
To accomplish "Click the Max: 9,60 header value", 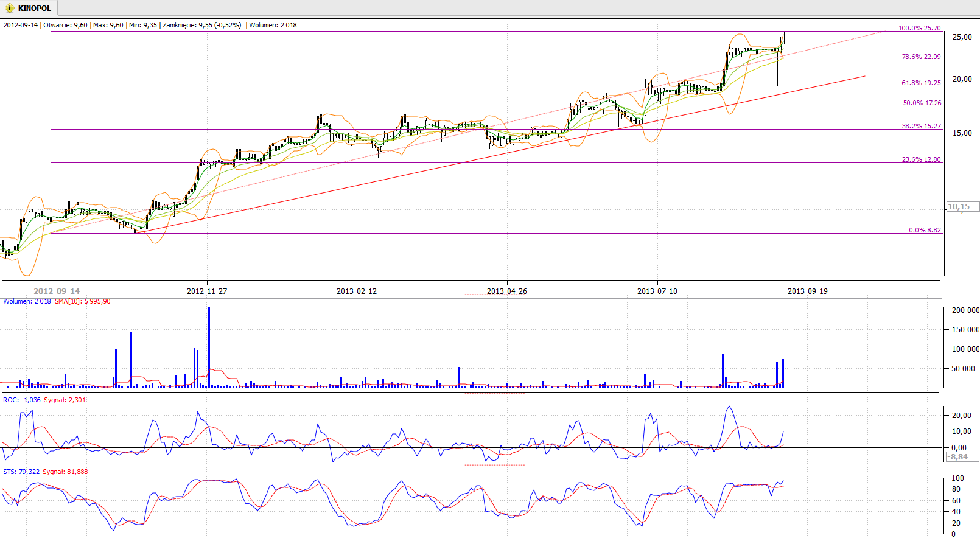I will click(x=108, y=25).
